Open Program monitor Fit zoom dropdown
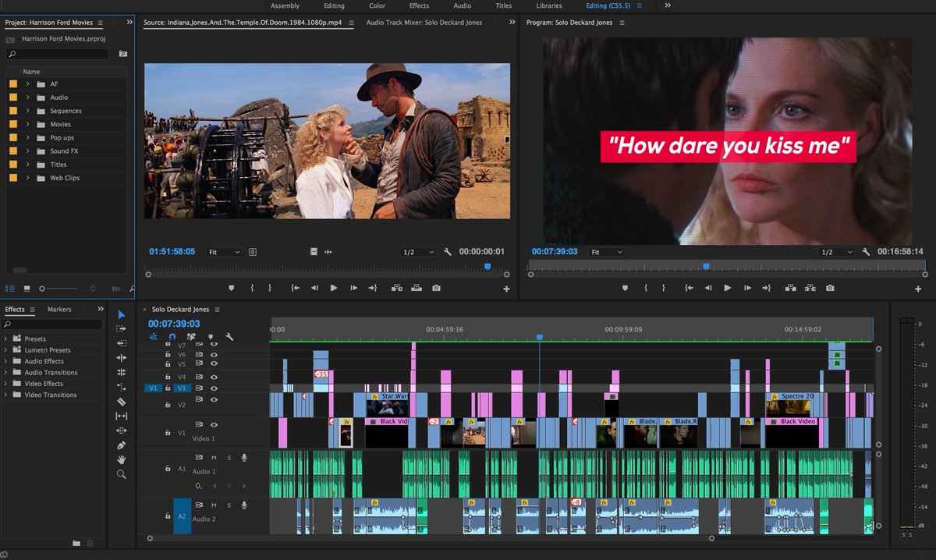This screenshot has height=560, width=936. (x=607, y=252)
